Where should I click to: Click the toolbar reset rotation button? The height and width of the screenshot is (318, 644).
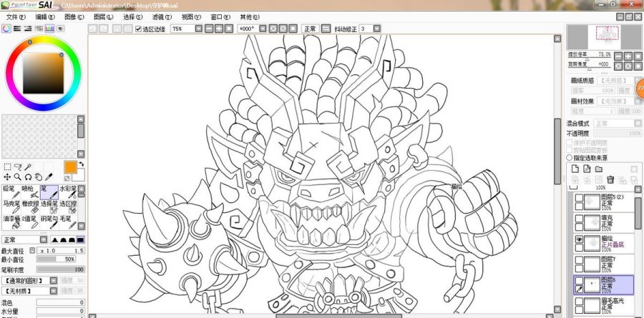[x=293, y=29]
